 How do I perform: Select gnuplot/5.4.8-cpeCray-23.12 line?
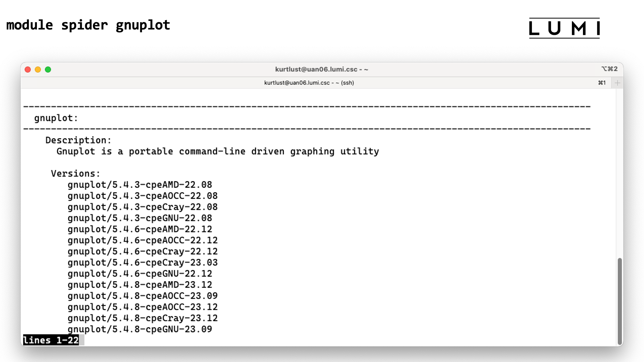143,318
